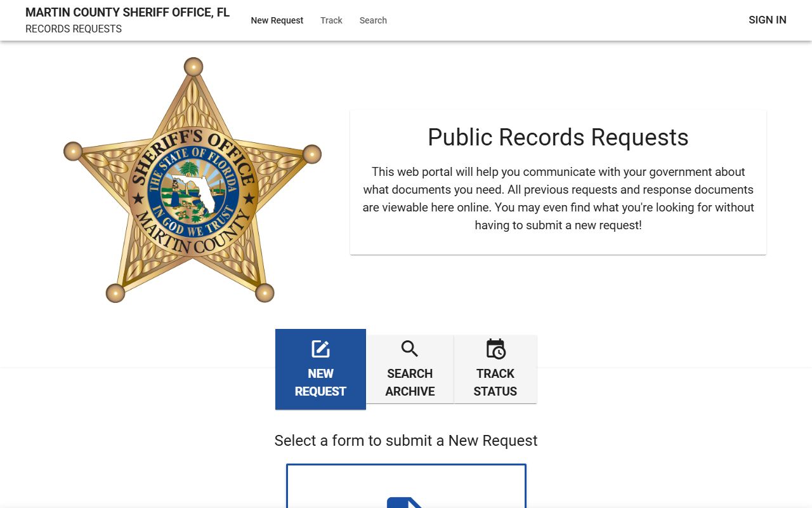Open the Track nav link
812x508 pixels.
point(331,20)
